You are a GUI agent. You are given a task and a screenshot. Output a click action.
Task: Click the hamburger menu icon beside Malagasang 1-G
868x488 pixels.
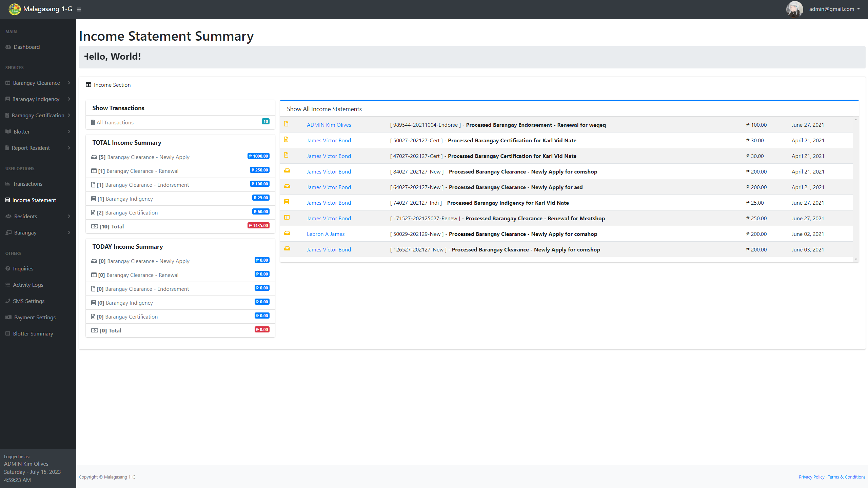pos(79,9)
